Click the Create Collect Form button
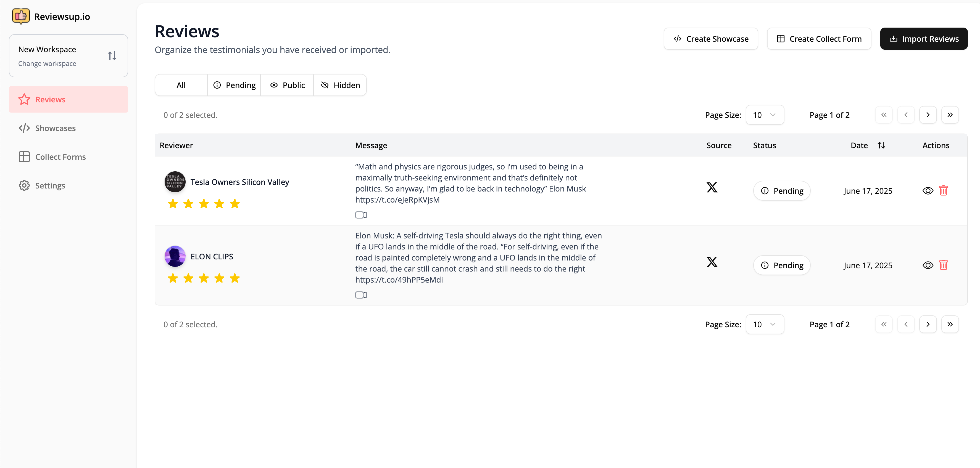This screenshot has width=980, height=468. [x=819, y=39]
